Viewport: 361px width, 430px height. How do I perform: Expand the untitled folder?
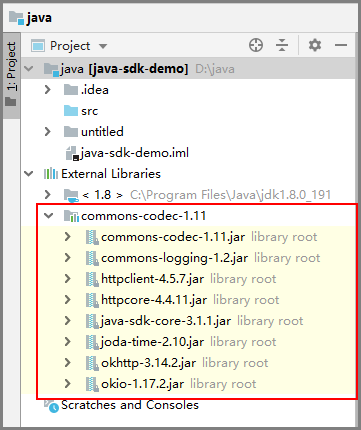coord(48,132)
